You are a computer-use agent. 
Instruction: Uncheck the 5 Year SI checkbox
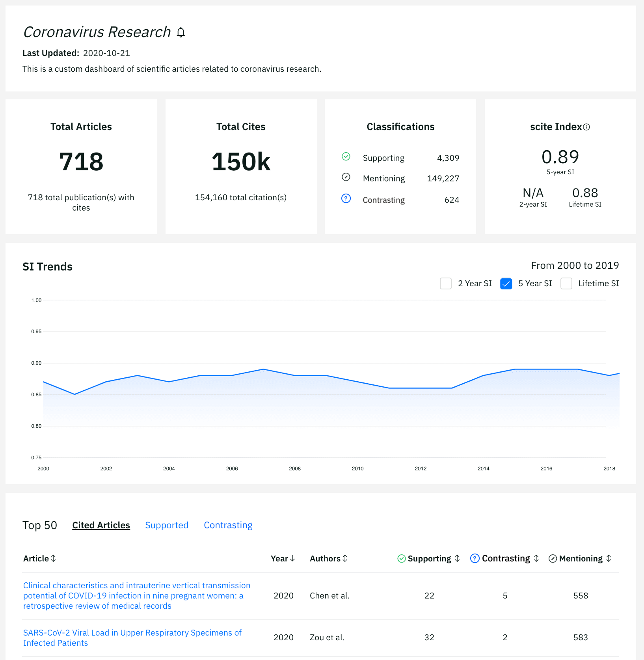tap(506, 283)
